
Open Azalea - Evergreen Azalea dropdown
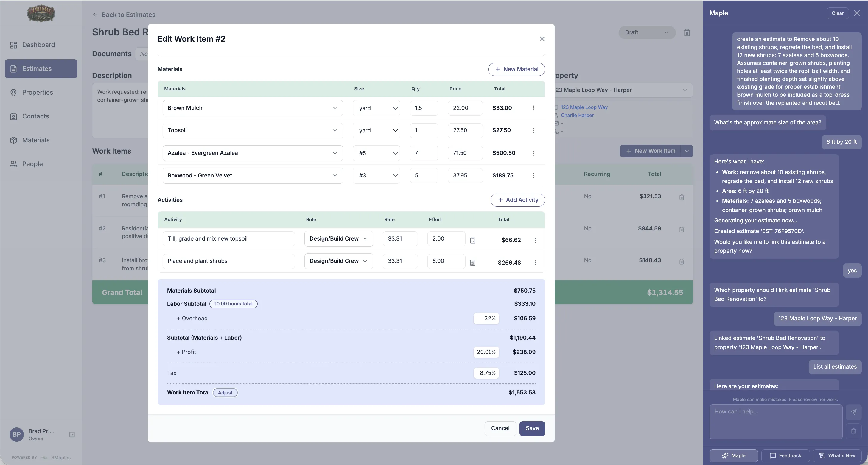(252, 153)
